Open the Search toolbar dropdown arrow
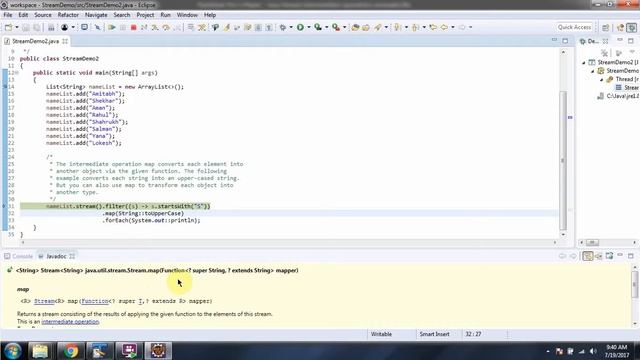The height and width of the screenshot is (360, 640). (386, 27)
